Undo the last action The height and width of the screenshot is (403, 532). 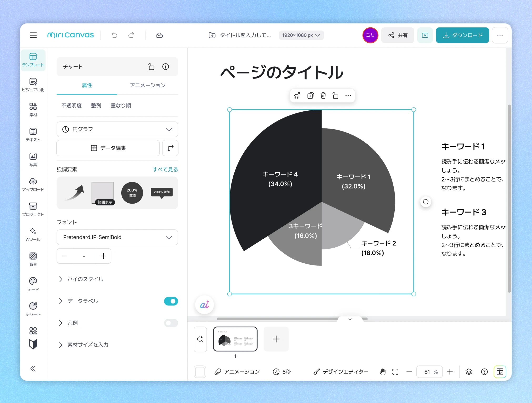click(114, 35)
